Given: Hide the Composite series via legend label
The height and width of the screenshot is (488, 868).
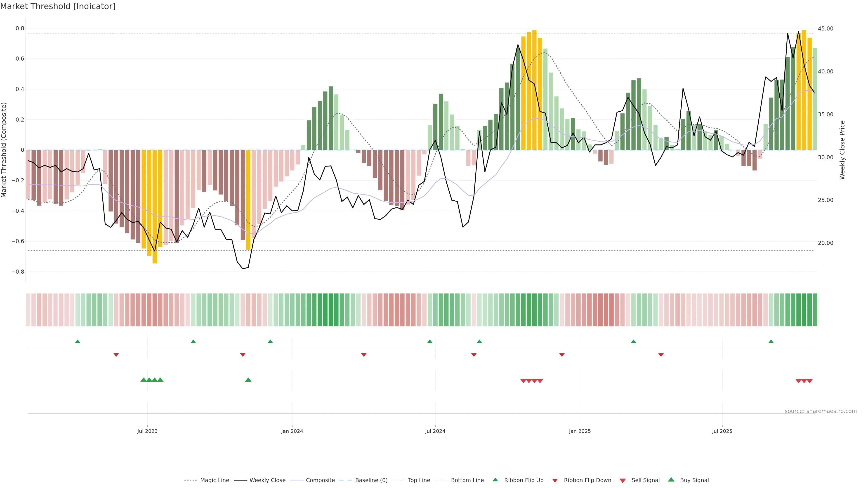Looking at the screenshot, I should (320, 480).
